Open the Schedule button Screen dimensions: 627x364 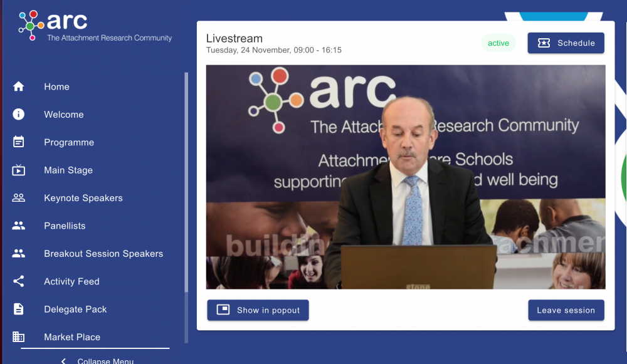tap(566, 43)
